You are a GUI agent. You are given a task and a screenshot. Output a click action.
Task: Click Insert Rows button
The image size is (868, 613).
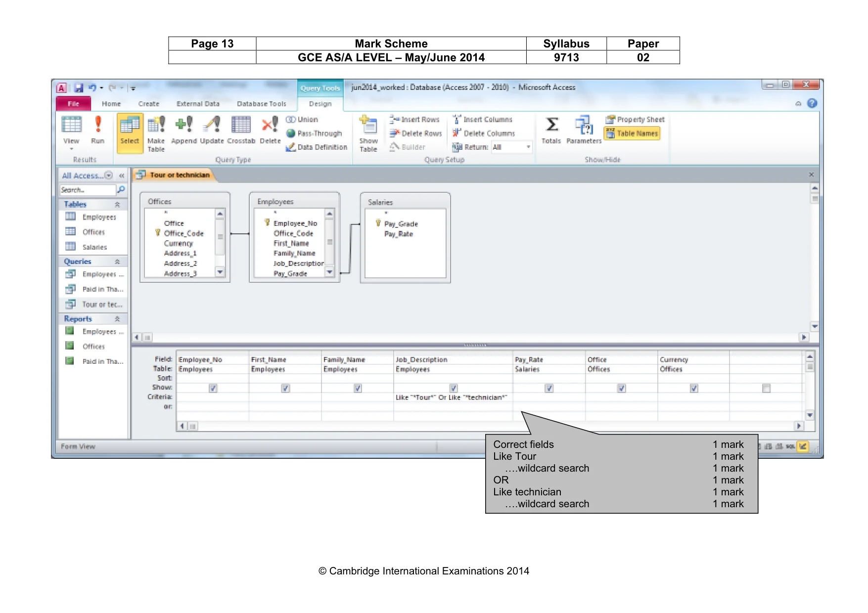tap(414, 120)
